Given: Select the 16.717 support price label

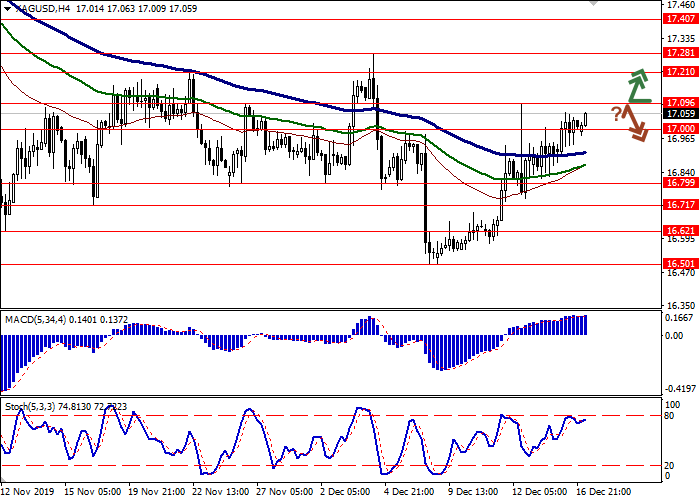Looking at the screenshot, I should pyautogui.click(x=680, y=205).
